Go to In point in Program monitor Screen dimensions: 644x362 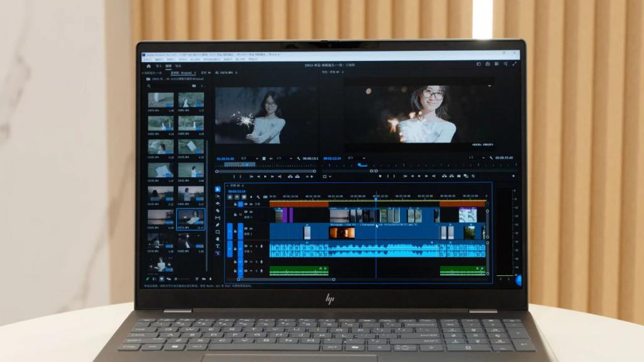coord(405,176)
